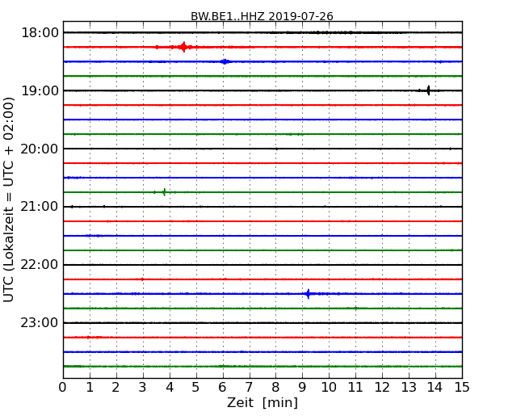This screenshot has height=420, width=525.
Task: Click the blue seismic event on the 18:30 trace
Action: click(x=225, y=61)
